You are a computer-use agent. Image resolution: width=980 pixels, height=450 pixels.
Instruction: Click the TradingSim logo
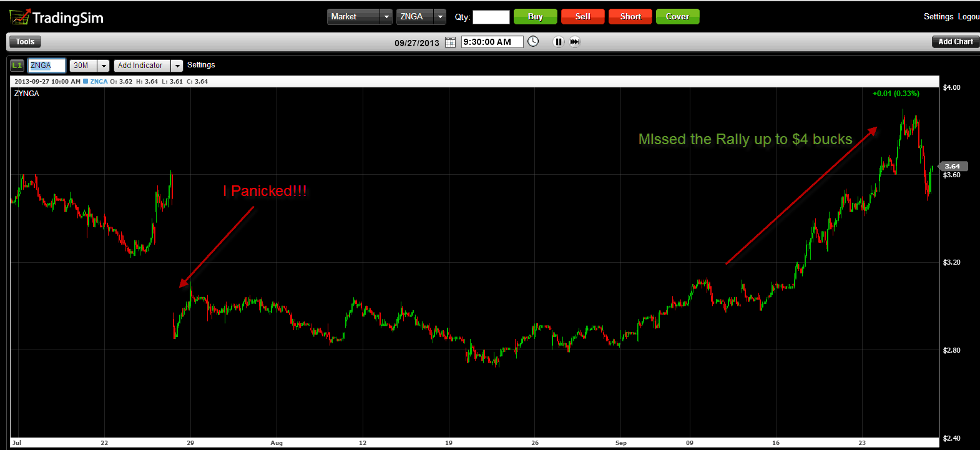(x=56, y=17)
